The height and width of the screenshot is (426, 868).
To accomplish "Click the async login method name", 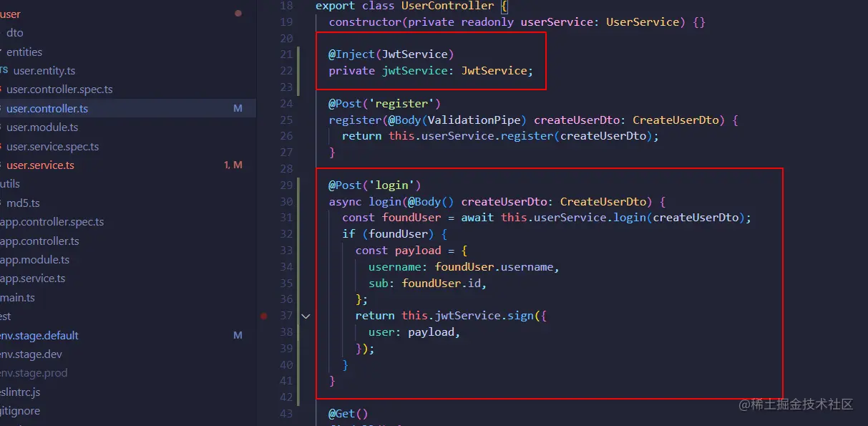I will click(385, 202).
